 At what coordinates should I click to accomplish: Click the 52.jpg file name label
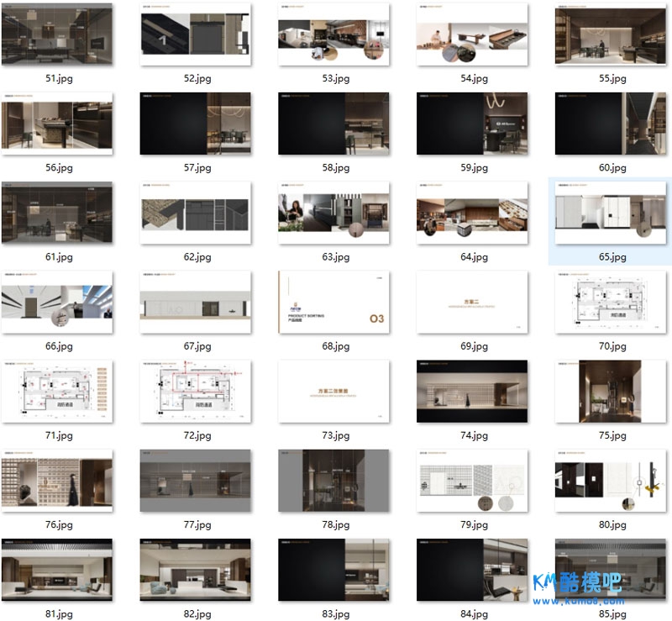[x=197, y=78]
